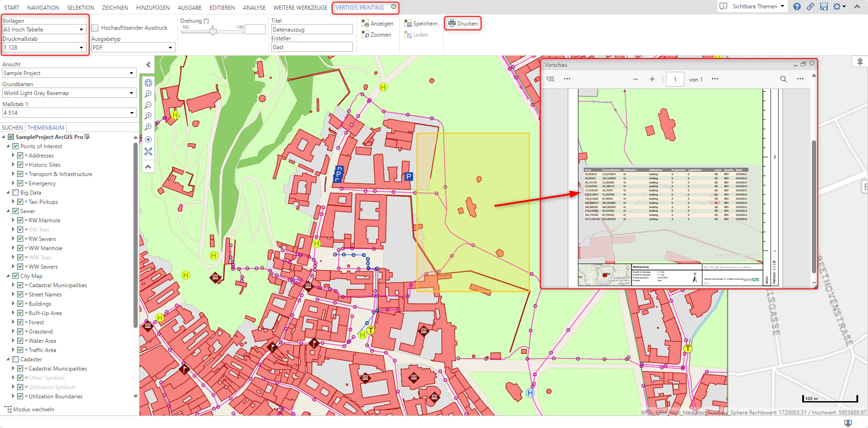Enable Hochauflösender Ausdruck checkbox

pyautogui.click(x=95, y=28)
